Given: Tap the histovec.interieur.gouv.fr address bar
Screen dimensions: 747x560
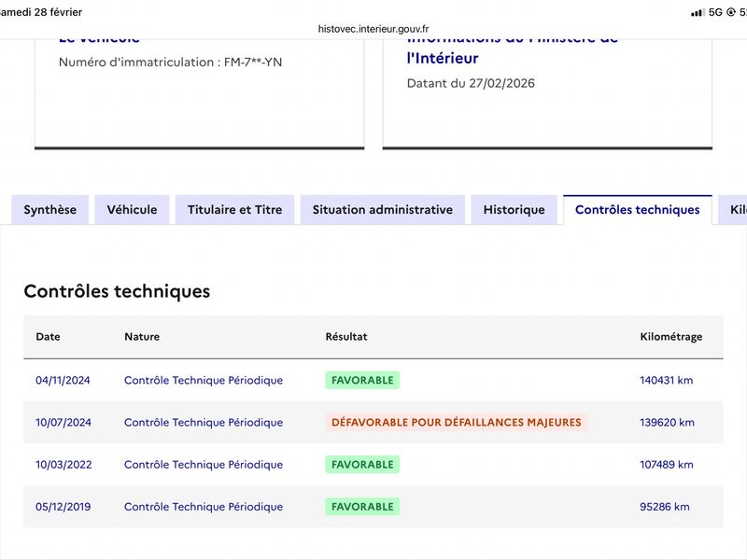Looking at the screenshot, I should point(373,29).
